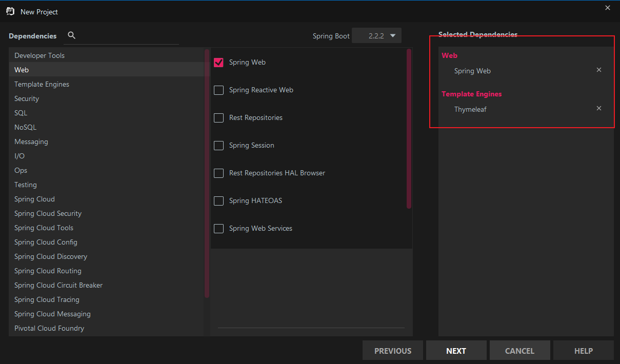This screenshot has width=620, height=364.
Task: Click the NEXT button
Action: [456, 351]
